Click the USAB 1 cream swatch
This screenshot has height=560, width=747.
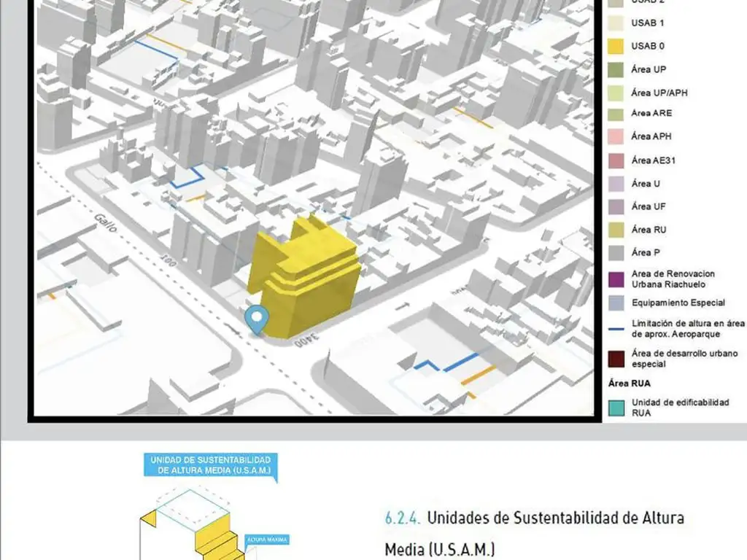615,23
